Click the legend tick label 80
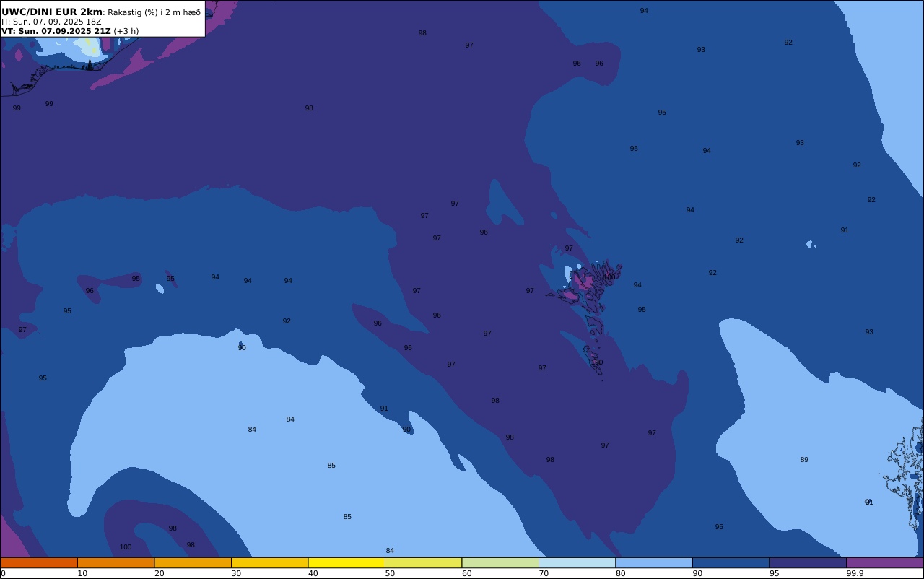Screen dimensions: 924x579 point(620,573)
